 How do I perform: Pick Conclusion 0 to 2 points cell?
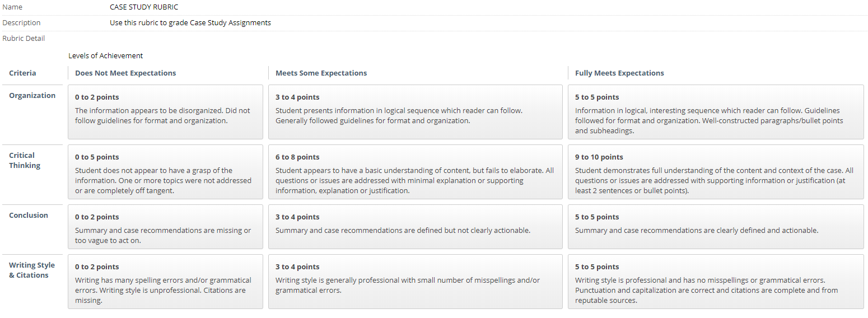coord(165,227)
